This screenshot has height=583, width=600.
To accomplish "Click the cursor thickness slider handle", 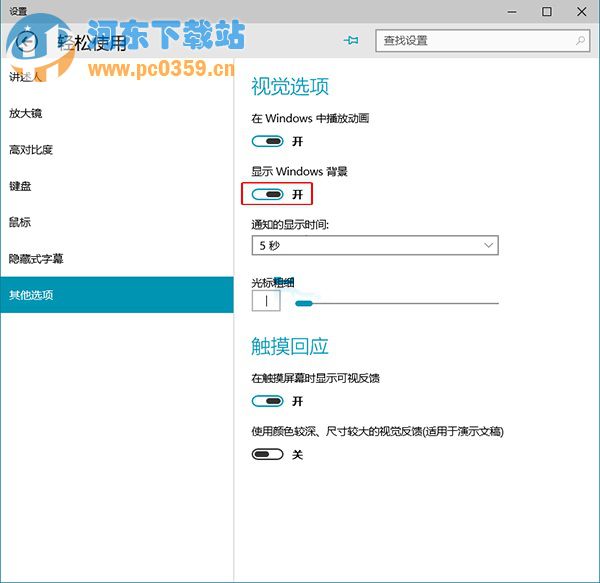I will click(x=304, y=303).
